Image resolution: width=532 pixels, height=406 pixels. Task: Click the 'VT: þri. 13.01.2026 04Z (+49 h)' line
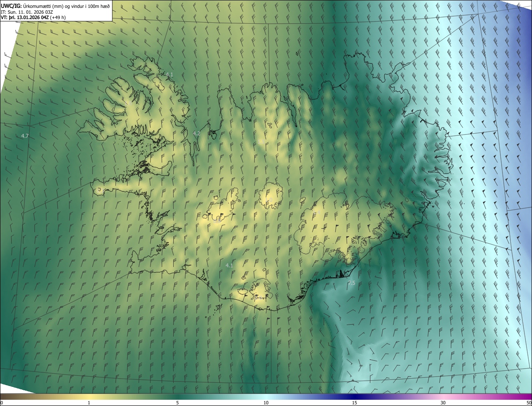[33, 17]
